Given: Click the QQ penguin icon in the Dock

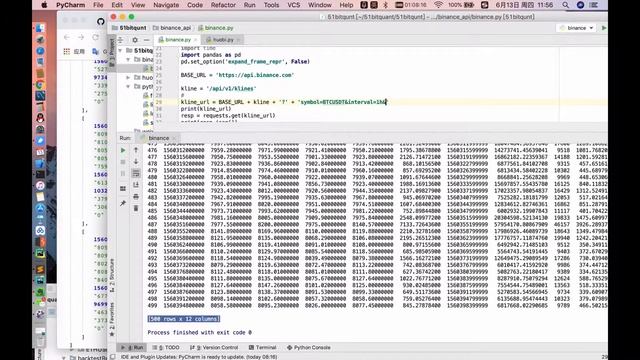Looking at the screenshot, I should click(40, 118).
